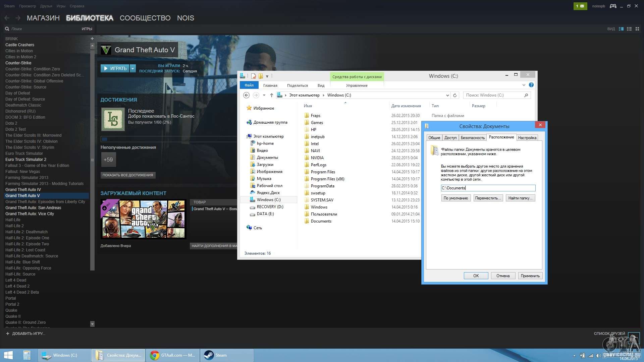Click the games list scrollbar thumb
Screen dimensions: 644x362
[93, 160]
